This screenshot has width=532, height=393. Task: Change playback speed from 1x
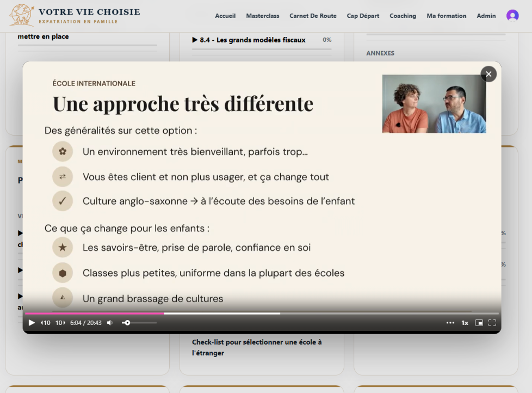click(465, 323)
